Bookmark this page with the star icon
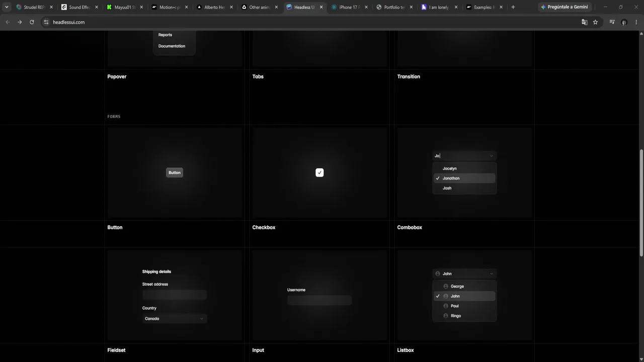Image resolution: width=644 pixels, height=362 pixels. (595, 22)
